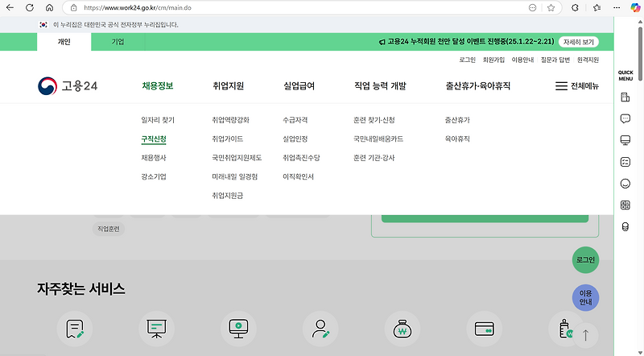
Task: Select 이직확인서 submenu item
Action: click(298, 176)
